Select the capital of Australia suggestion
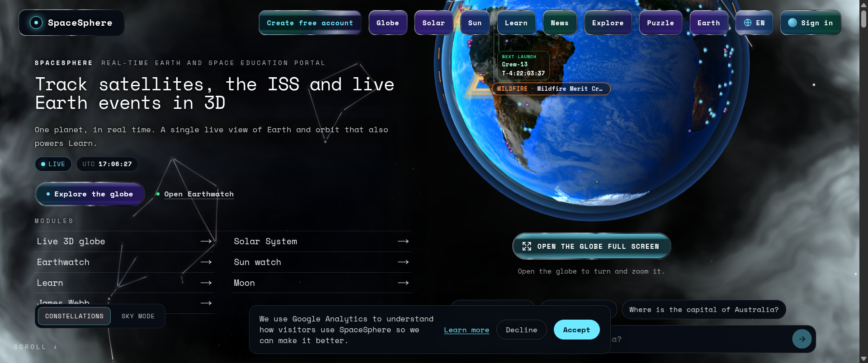868x363 pixels. [704, 310]
